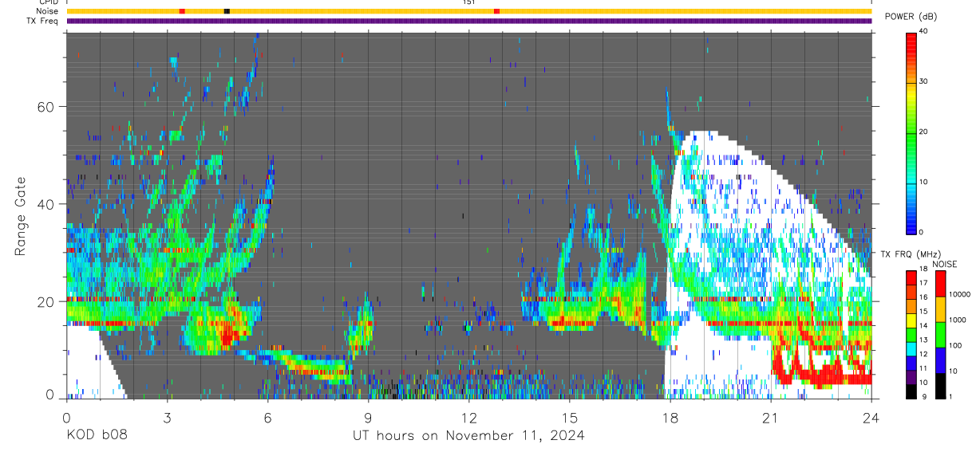The height and width of the screenshot is (452, 980).
Task: Click the KOD b08 radar label
Action: pyautogui.click(x=97, y=435)
